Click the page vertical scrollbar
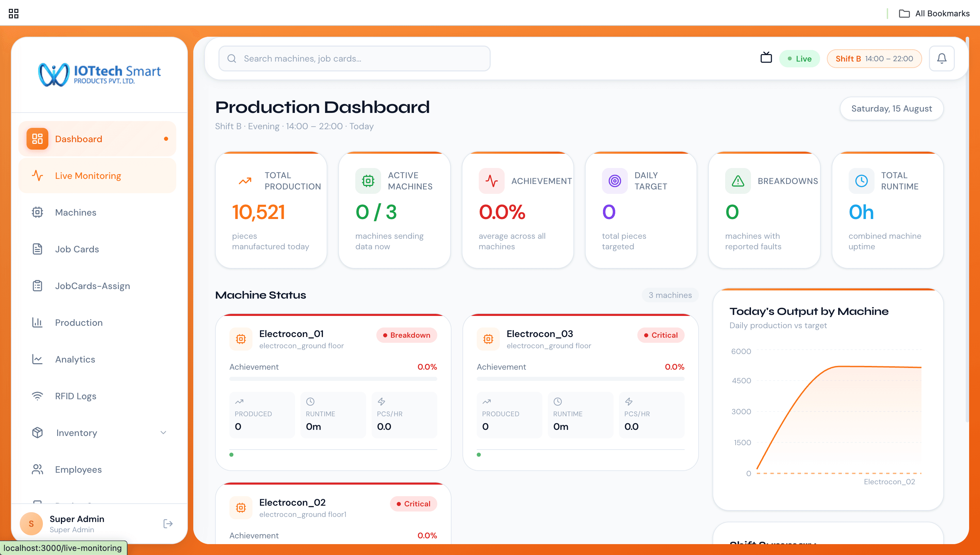This screenshot has height=555, width=980. click(x=967, y=229)
